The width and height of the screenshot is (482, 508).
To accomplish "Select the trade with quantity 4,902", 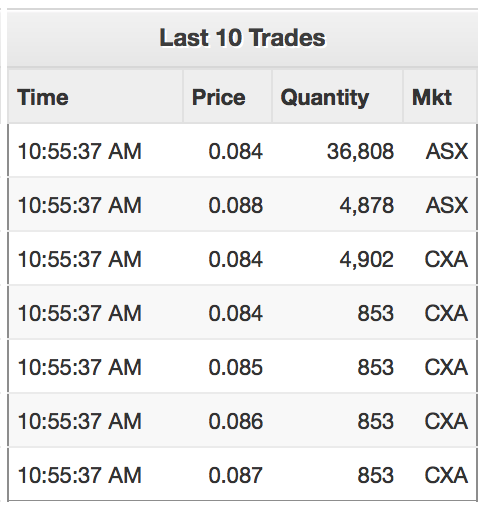I will pyautogui.click(x=242, y=259).
